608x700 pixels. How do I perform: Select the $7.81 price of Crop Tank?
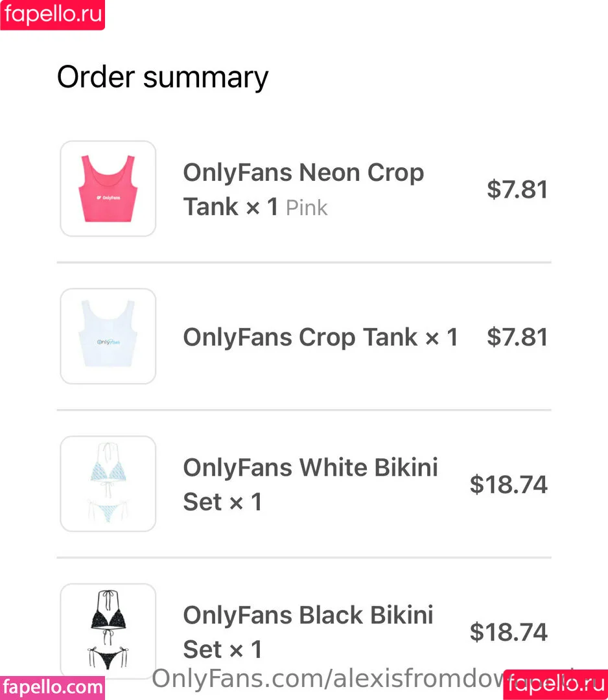click(517, 337)
